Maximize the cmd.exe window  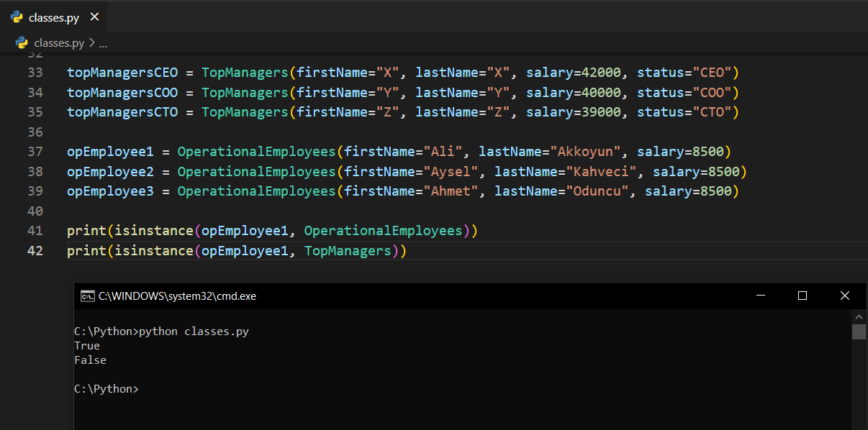(x=803, y=296)
